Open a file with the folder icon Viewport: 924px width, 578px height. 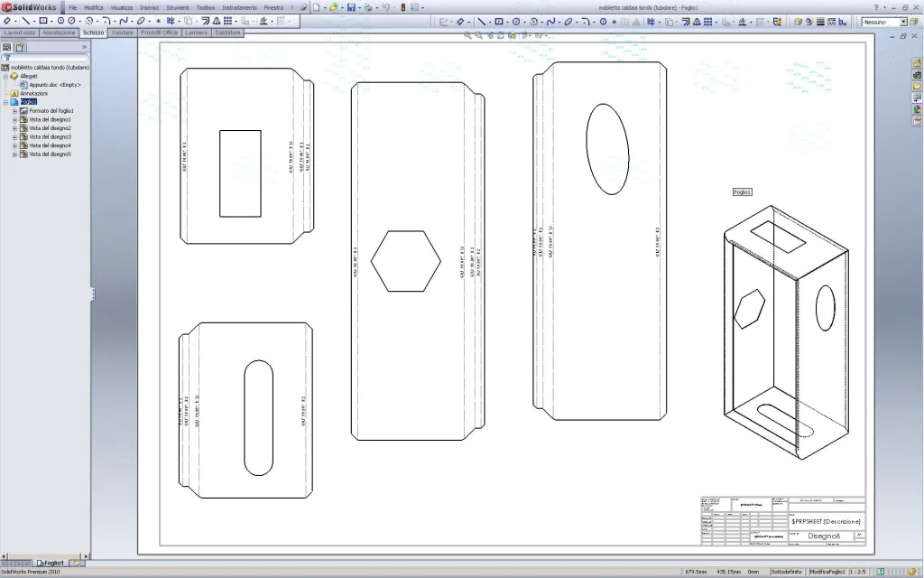[x=334, y=7]
